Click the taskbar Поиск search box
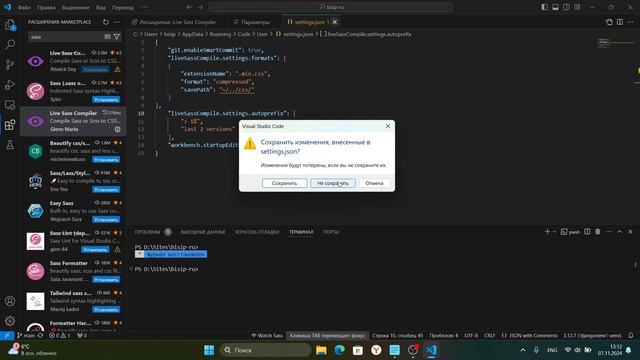The height and width of the screenshot is (360, 640). click(x=265, y=350)
